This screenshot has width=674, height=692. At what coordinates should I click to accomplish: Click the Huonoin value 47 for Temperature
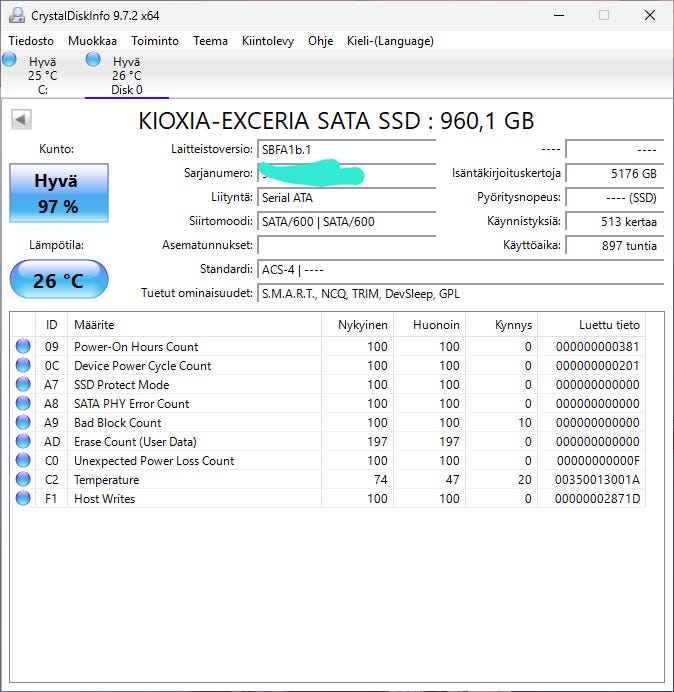pyautogui.click(x=452, y=480)
